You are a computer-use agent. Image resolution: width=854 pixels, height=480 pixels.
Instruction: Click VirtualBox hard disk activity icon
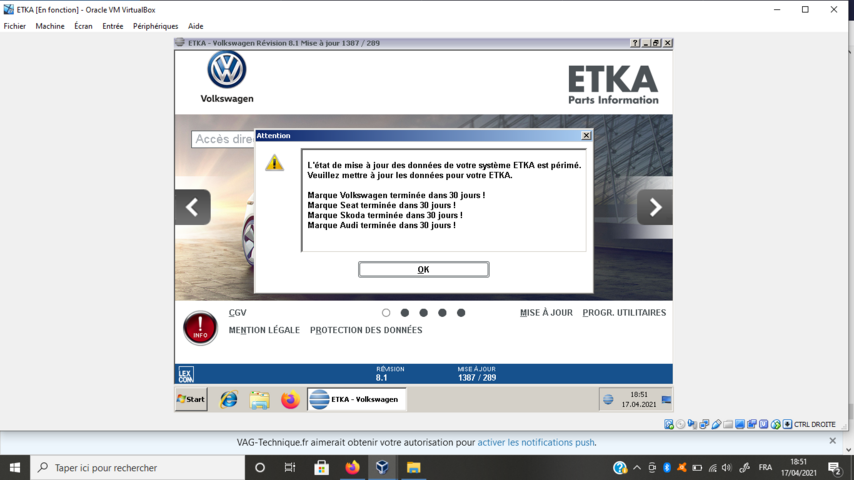[669, 424]
